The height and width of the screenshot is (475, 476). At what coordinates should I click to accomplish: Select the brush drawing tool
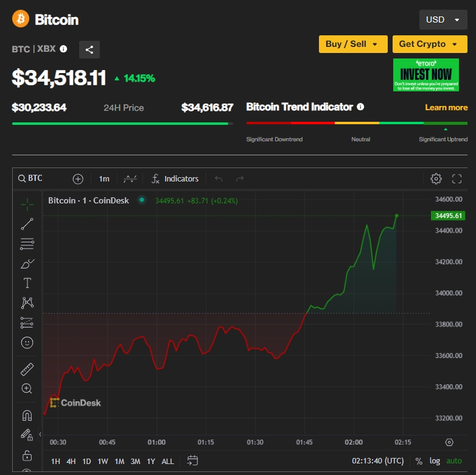click(x=27, y=264)
